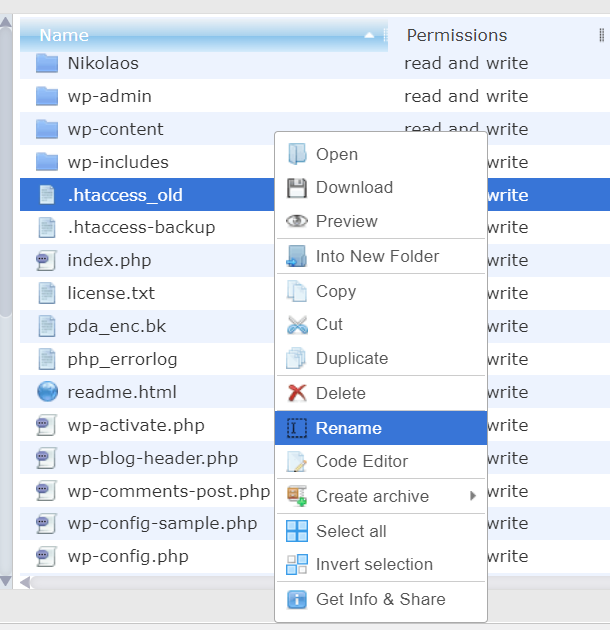This screenshot has width=610, height=630.
Task: Choose Download from the context menu
Action: coord(381,188)
